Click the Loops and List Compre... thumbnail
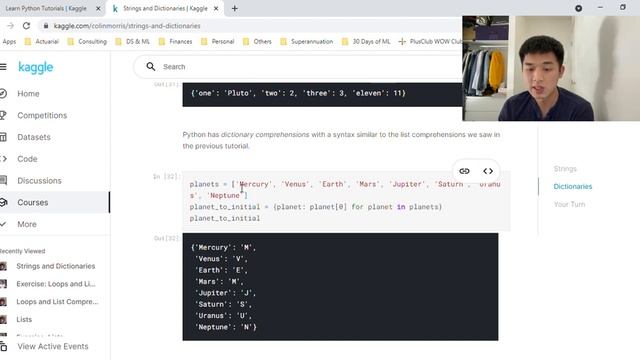 3,302
